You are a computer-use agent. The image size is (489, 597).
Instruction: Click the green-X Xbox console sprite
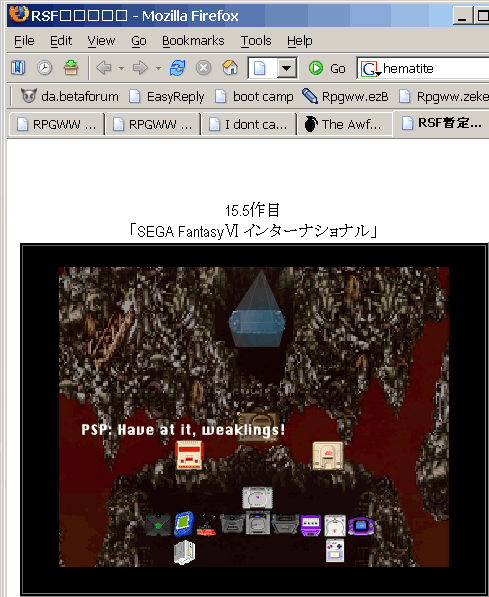point(158,525)
